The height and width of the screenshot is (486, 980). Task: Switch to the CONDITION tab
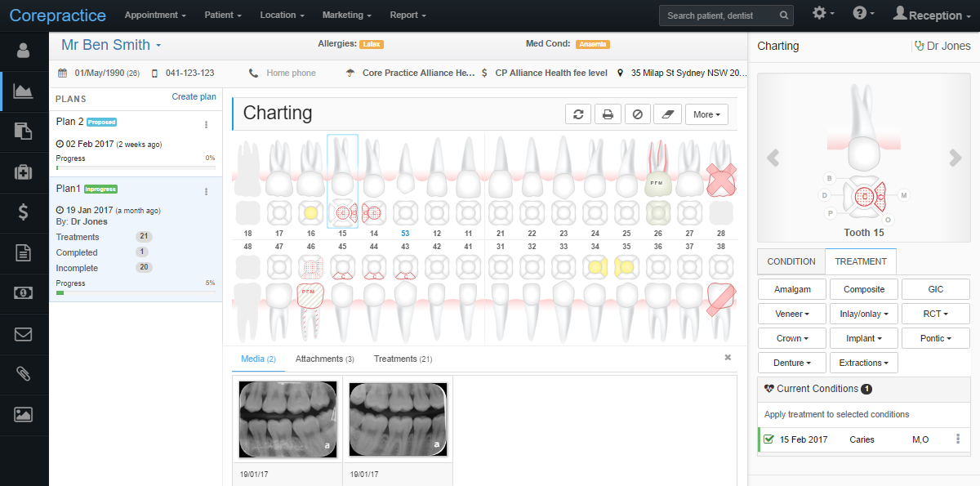pyautogui.click(x=790, y=261)
